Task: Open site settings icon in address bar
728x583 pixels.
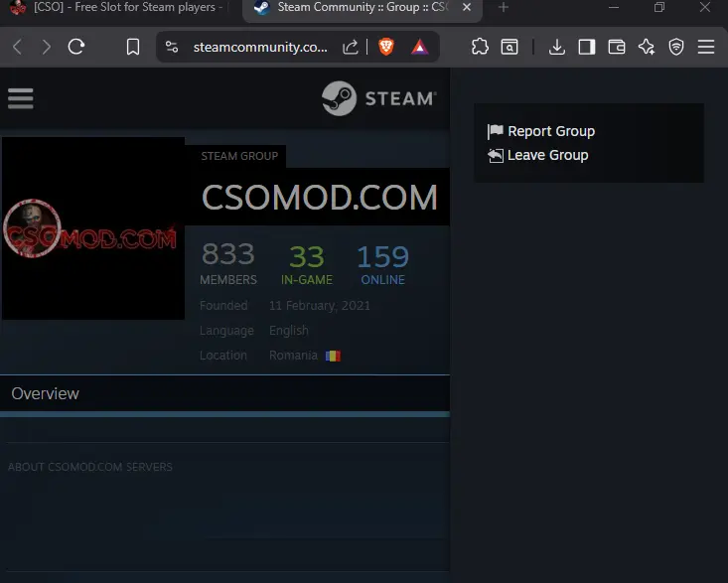Action: (172, 47)
